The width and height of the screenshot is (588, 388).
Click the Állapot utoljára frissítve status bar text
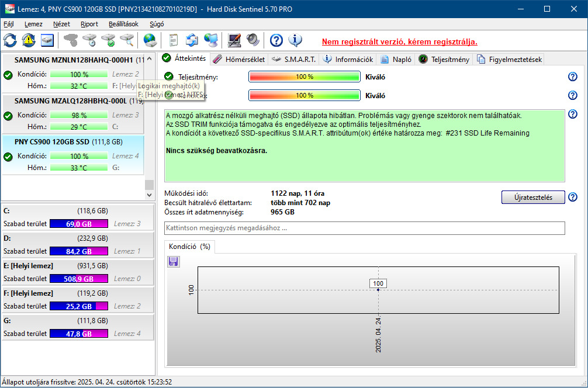(x=87, y=382)
